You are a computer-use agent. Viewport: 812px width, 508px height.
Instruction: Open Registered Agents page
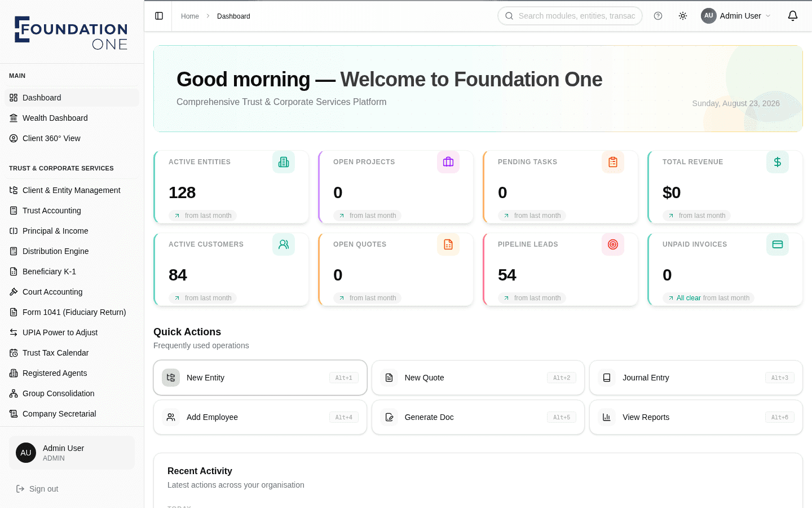[72, 373]
